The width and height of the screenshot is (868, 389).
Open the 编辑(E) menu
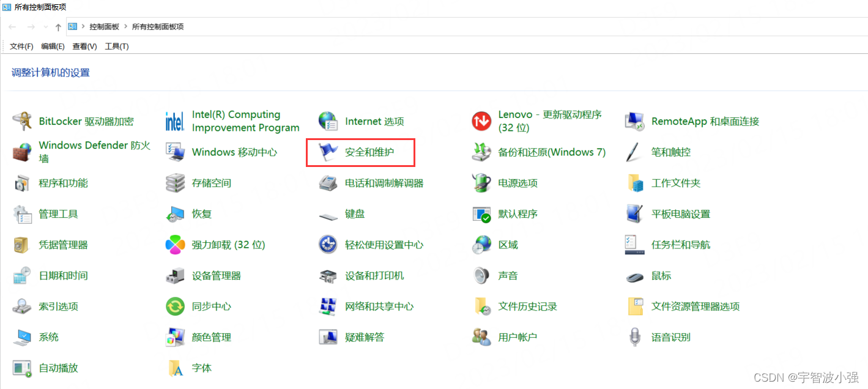coord(53,46)
